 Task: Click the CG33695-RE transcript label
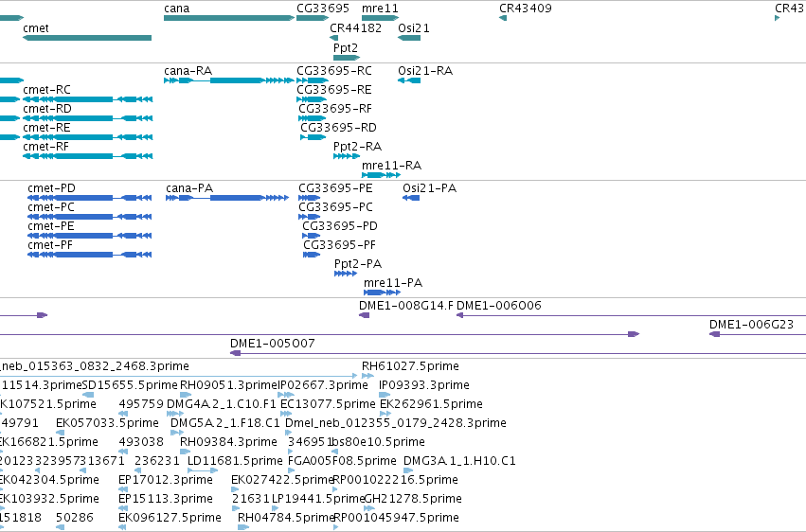click(334, 90)
